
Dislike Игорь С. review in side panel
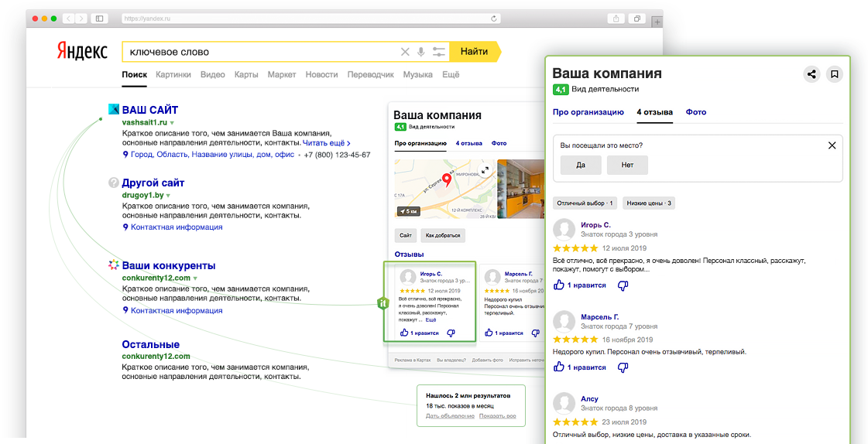click(623, 286)
